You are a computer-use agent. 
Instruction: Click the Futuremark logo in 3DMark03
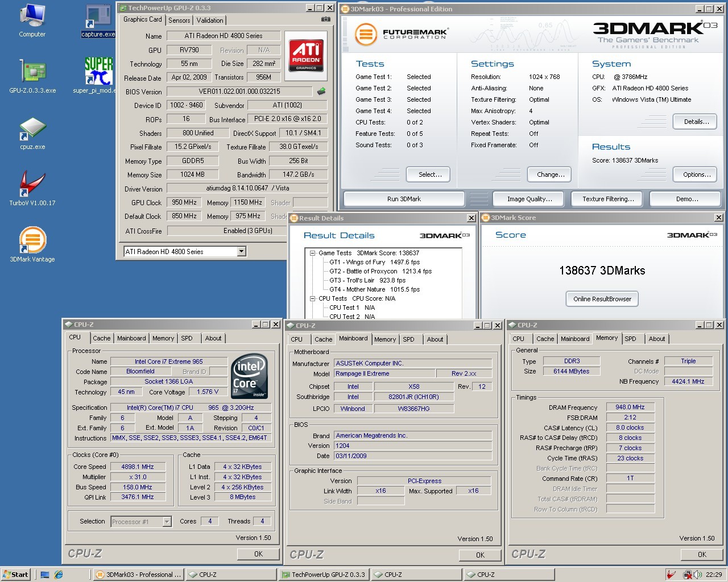point(402,34)
